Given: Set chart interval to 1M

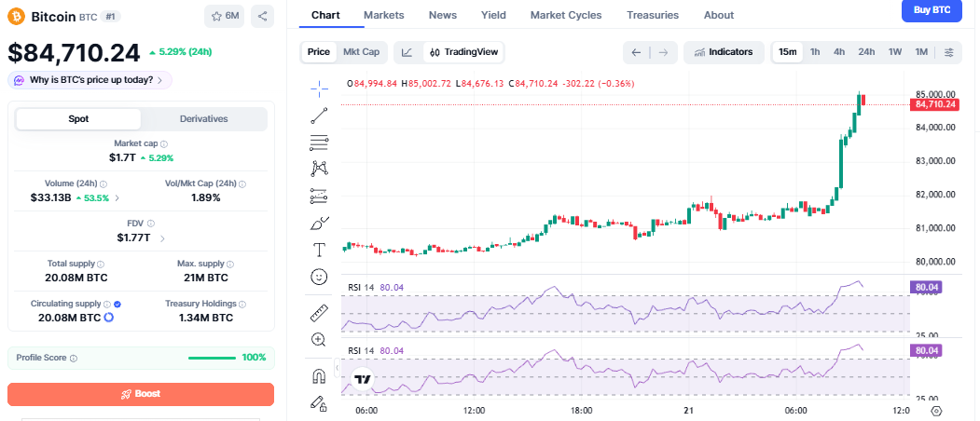Looking at the screenshot, I should tap(921, 52).
